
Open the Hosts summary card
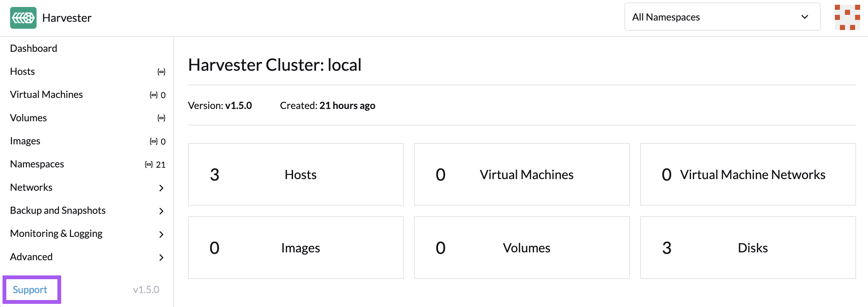tap(296, 174)
